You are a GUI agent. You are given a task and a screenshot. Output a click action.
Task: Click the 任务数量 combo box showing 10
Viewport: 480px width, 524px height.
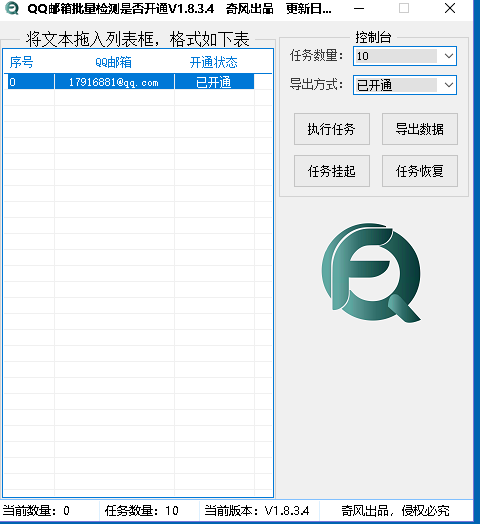click(x=405, y=56)
